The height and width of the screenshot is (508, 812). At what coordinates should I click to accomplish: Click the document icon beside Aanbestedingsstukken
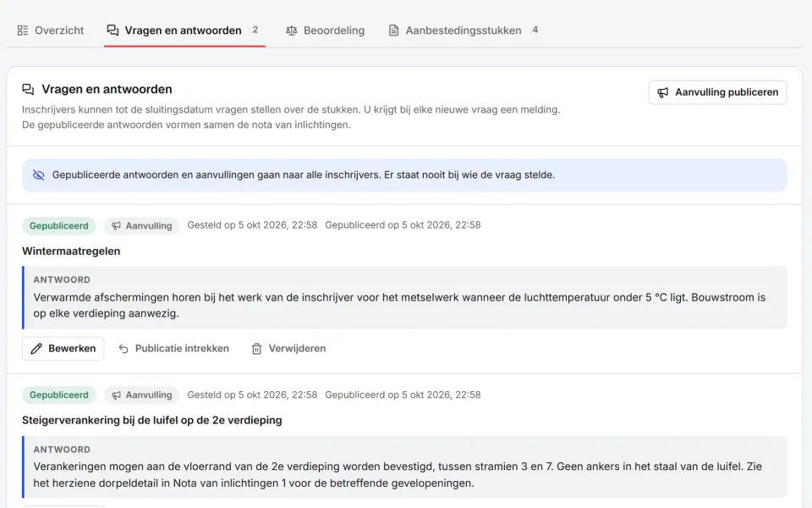[x=393, y=30]
